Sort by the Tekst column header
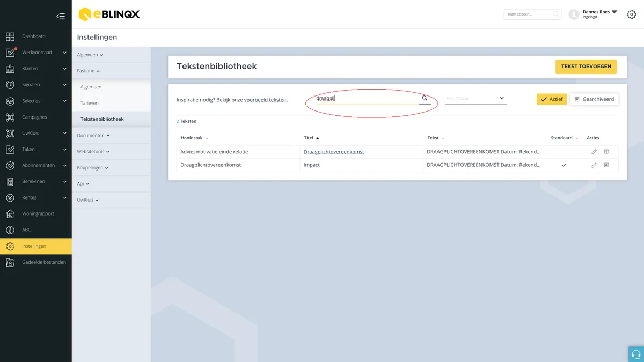This screenshot has width=644, height=362. pos(436,138)
